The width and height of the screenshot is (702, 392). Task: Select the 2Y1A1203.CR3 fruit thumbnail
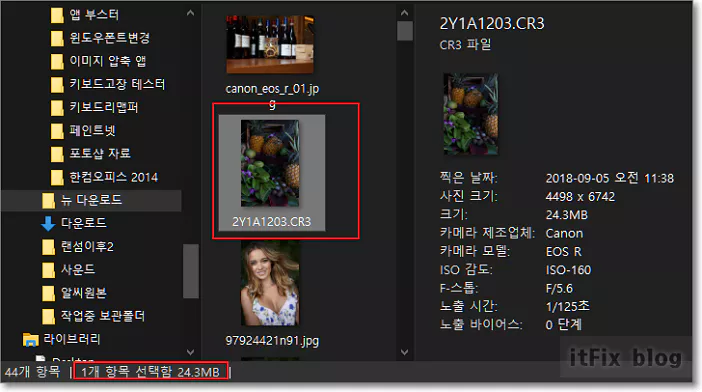coord(270,163)
